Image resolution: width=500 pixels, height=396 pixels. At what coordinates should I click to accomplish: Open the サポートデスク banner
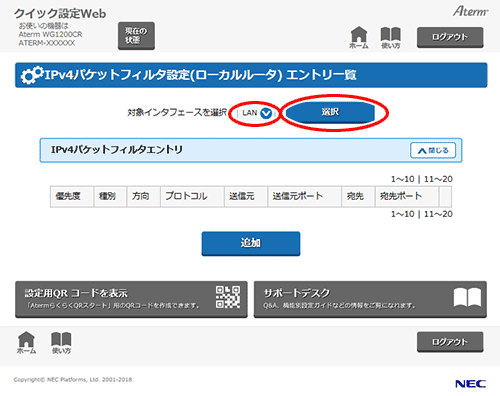click(370, 299)
